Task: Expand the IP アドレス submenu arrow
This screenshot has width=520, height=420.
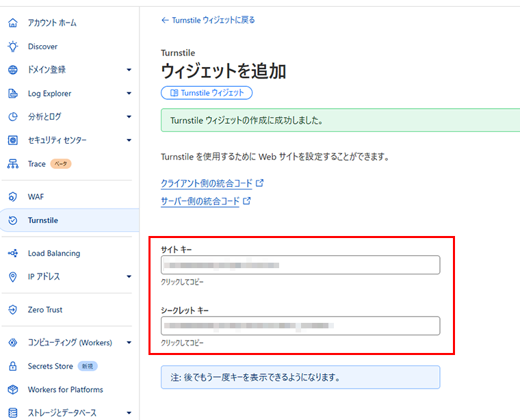Action: click(x=129, y=276)
